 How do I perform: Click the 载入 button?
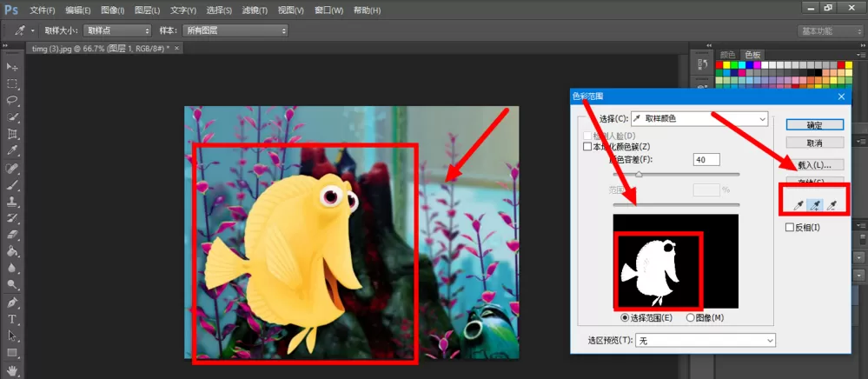coord(815,165)
